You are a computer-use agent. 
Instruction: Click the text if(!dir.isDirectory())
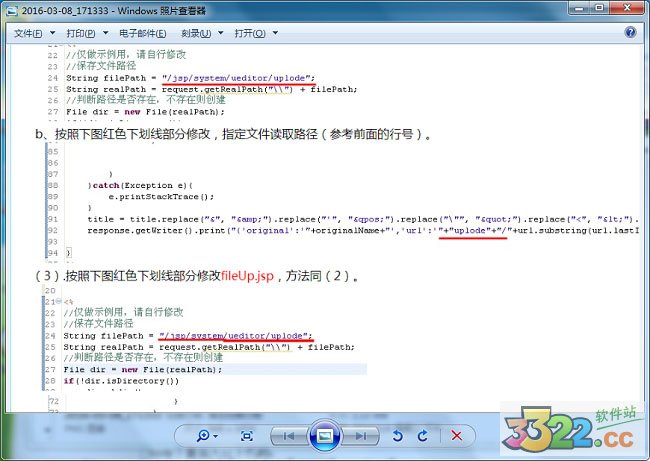121,381
